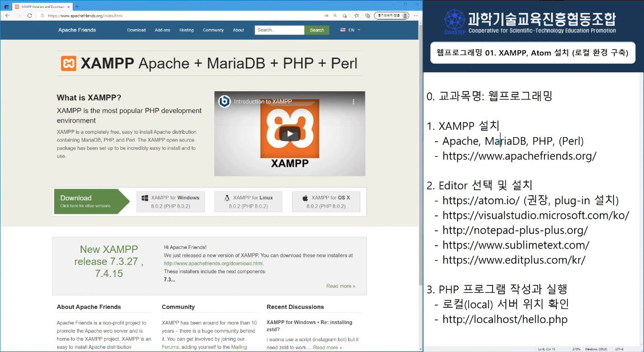Screen dimensions: 644x352
Task: Download XAMPP for Windows 8.0.2
Action: click(x=170, y=201)
